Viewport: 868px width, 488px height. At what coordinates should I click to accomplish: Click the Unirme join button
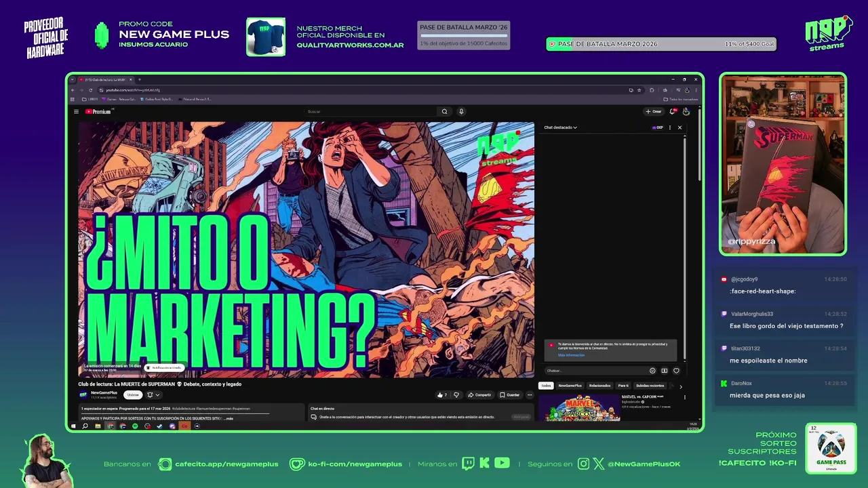[133, 394]
